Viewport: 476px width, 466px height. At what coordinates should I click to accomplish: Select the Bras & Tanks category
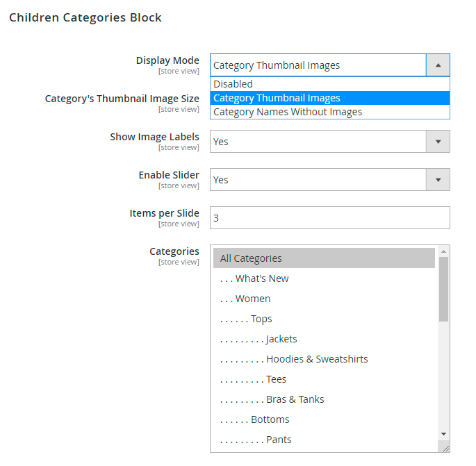(295, 399)
